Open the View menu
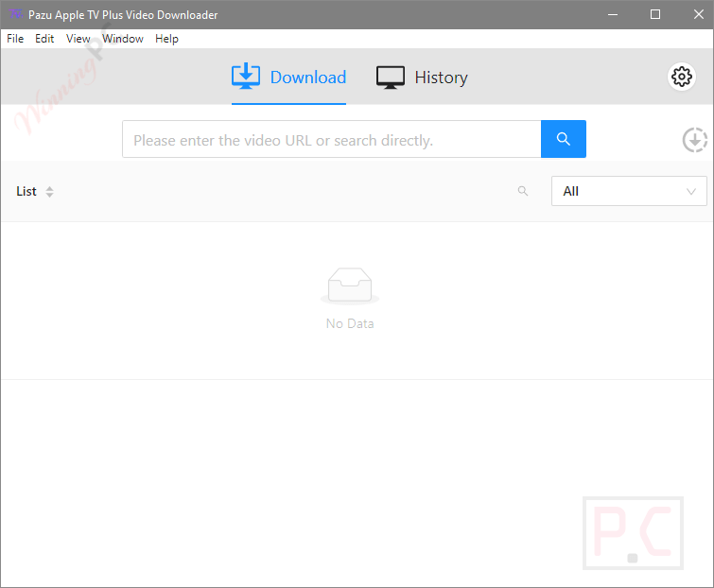 (x=78, y=39)
